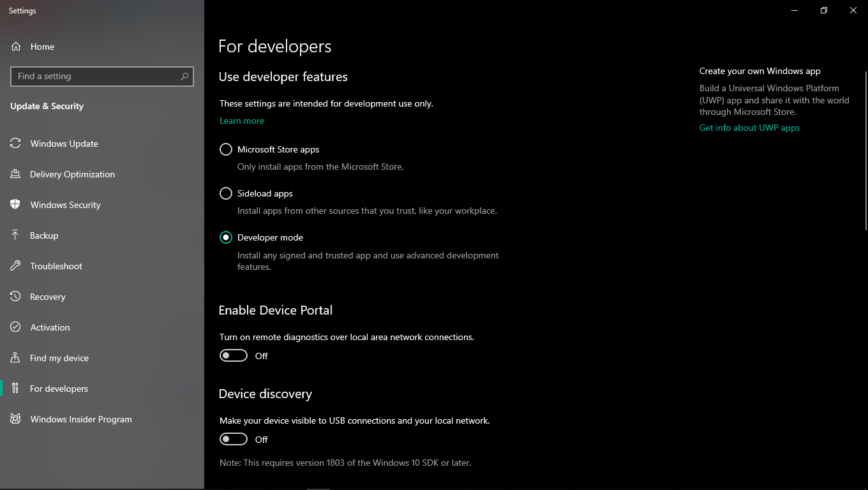The image size is (868, 490).
Task: Click the Windows Update sync icon
Action: tap(15, 144)
